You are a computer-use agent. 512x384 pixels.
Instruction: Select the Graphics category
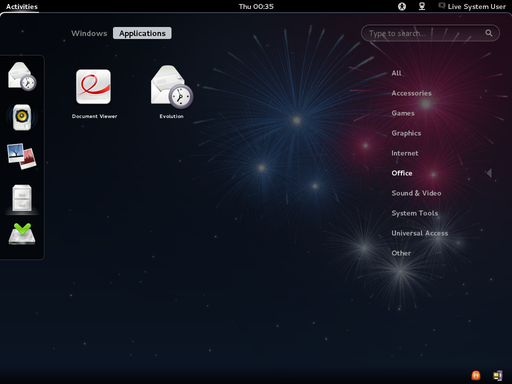coord(406,133)
